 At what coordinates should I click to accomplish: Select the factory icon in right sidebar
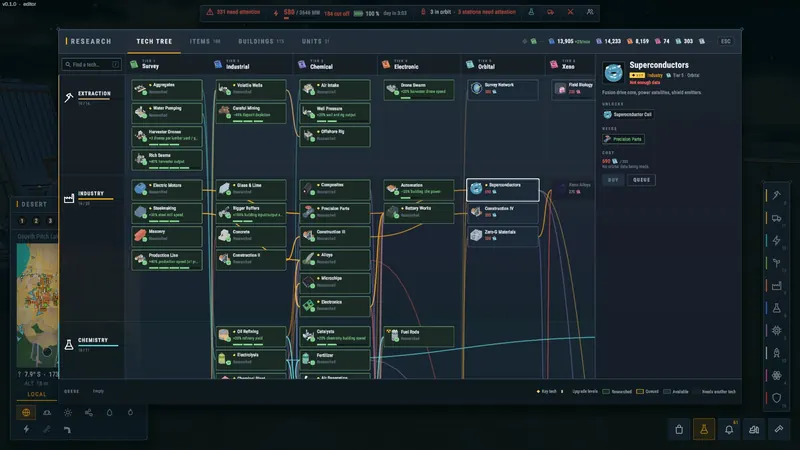coord(777,286)
